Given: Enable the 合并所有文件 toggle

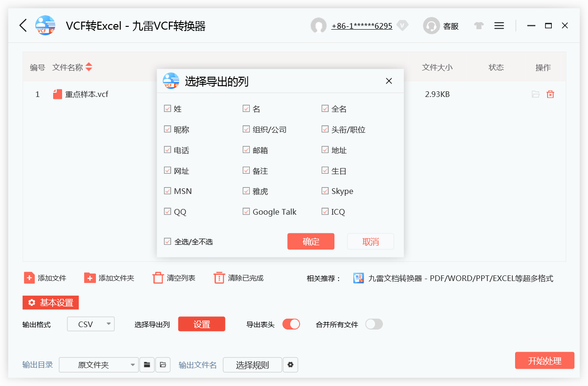Looking at the screenshot, I should [373, 324].
